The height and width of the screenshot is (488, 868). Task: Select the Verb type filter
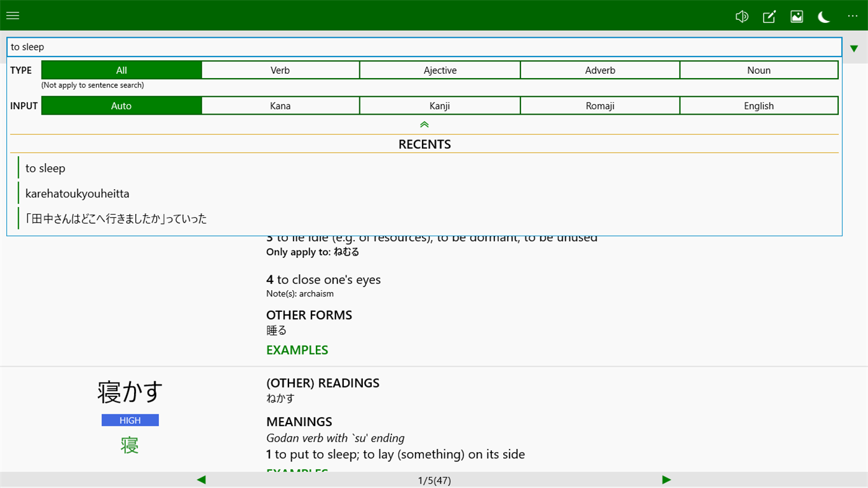click(x=280, y=69)
